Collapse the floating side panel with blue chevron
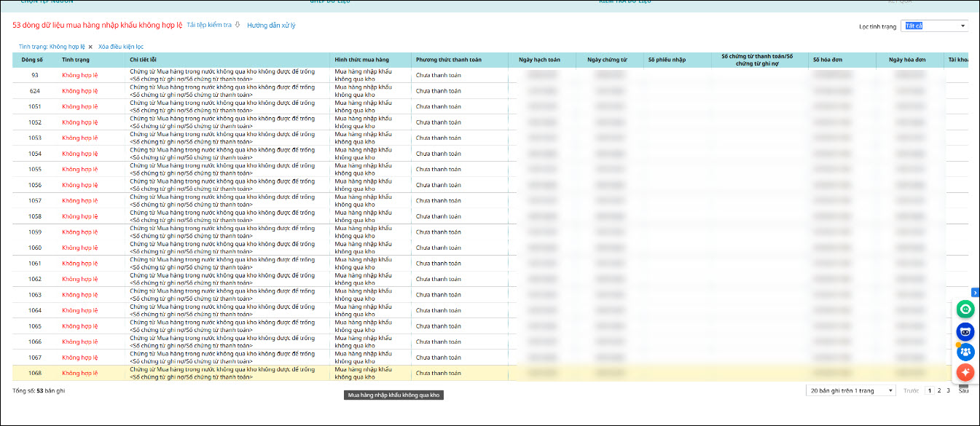 click(975, 292)
